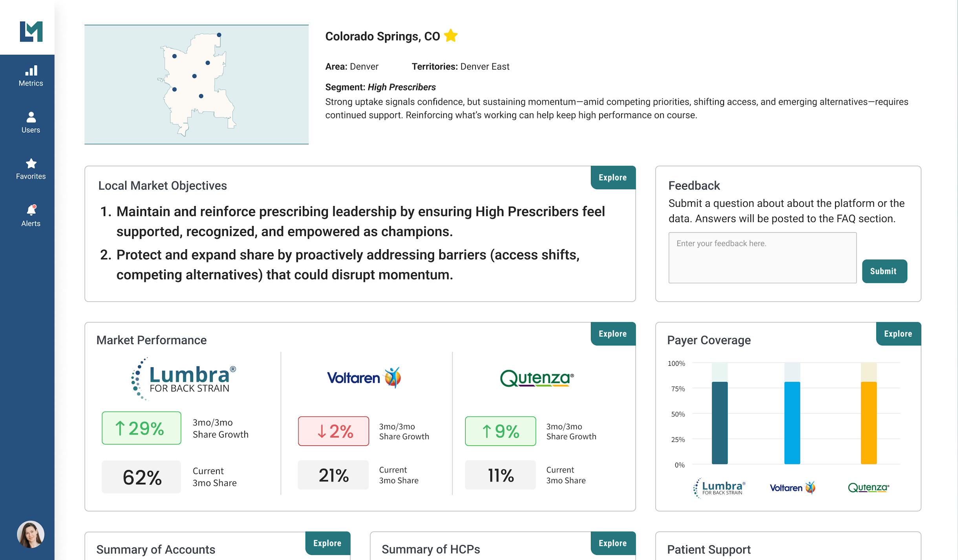Explore the Summary of Accounts card

pos(327,543)
